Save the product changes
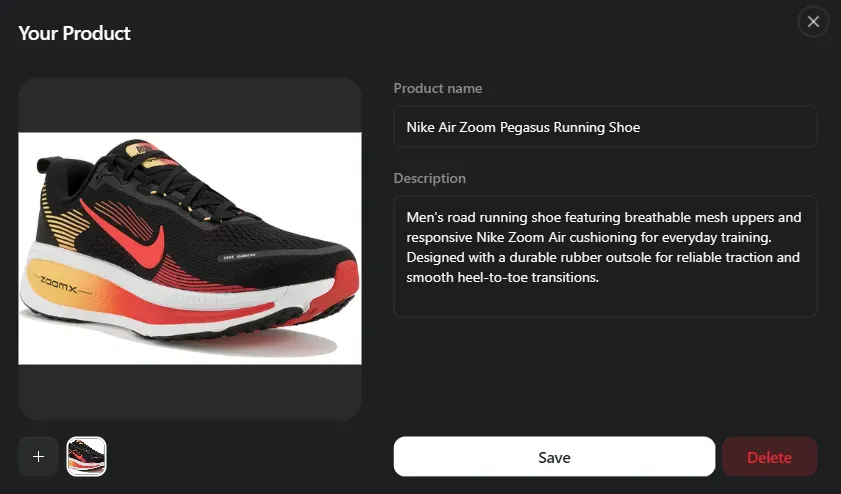The image size is (841, 494). [x=554, y=456]
